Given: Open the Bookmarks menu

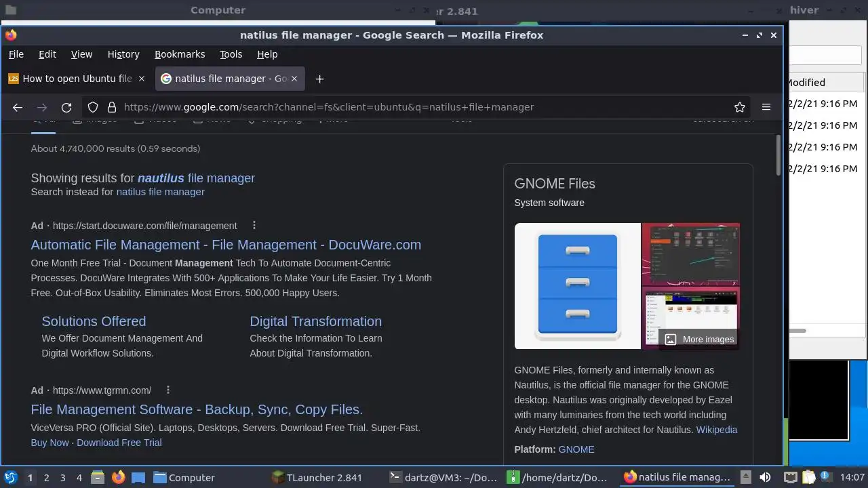Looking at the screenshot, I should [180, 54].
